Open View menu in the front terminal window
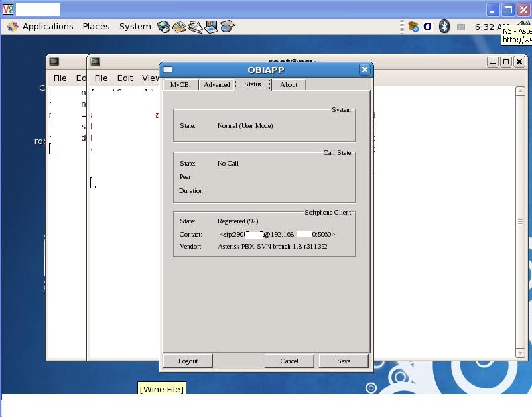Viewport: 532px width, 417px height. [151, 78]
